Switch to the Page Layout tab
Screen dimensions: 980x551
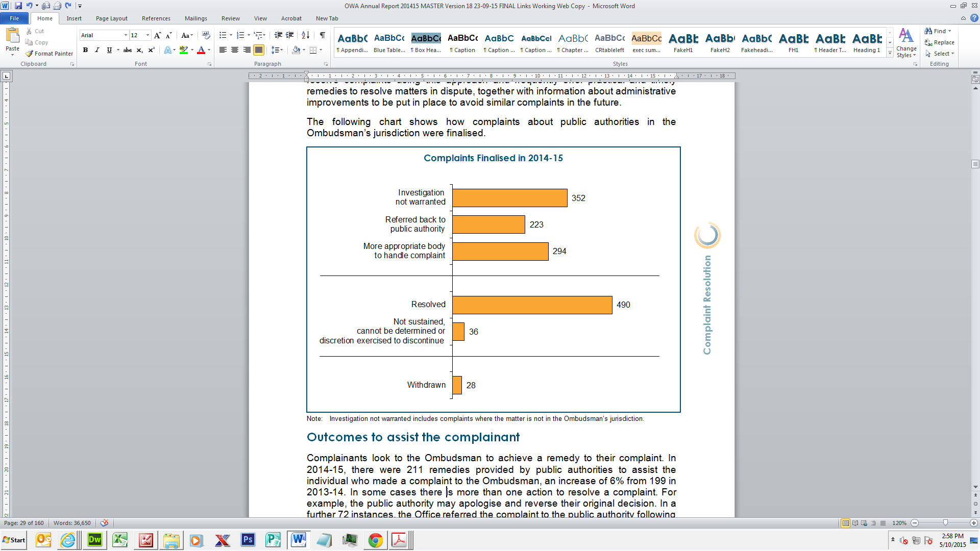[x=112, y=18]
